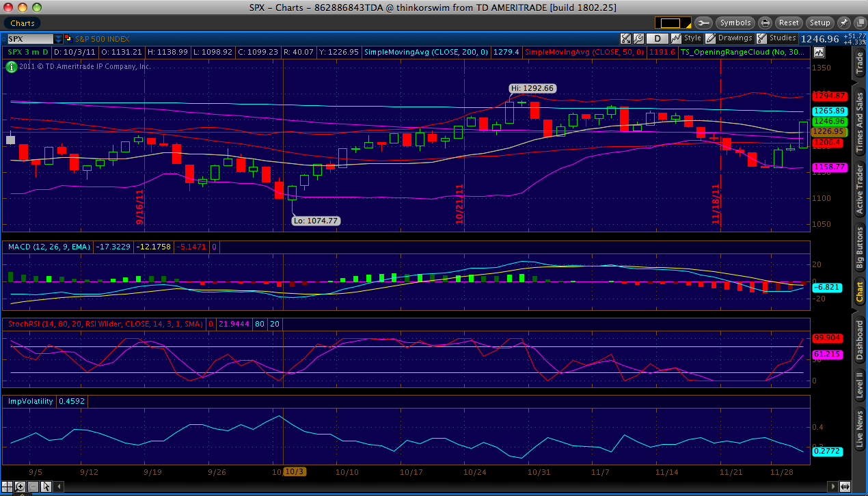This screenshot has width=868, height=496.
Task: Open the D aggregation period selector
Action: point(657,39)
